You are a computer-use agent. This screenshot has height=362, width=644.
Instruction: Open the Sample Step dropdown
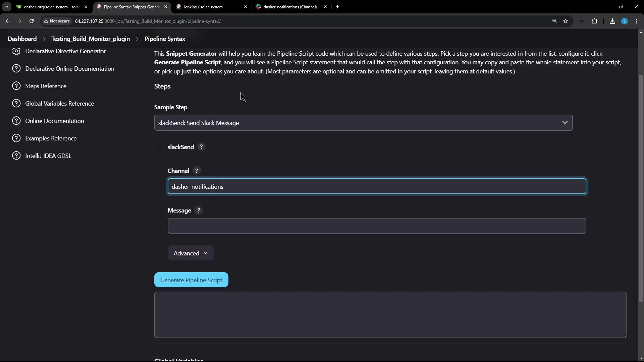tap(363, 123)
